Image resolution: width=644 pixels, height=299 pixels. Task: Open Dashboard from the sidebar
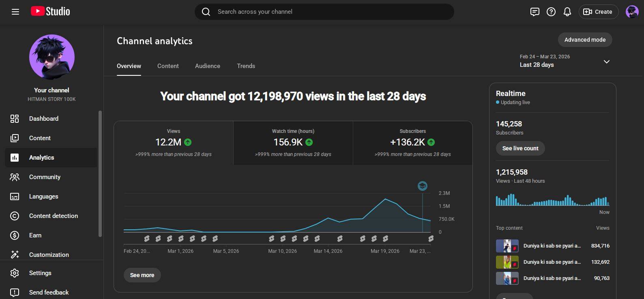(44, 119)
